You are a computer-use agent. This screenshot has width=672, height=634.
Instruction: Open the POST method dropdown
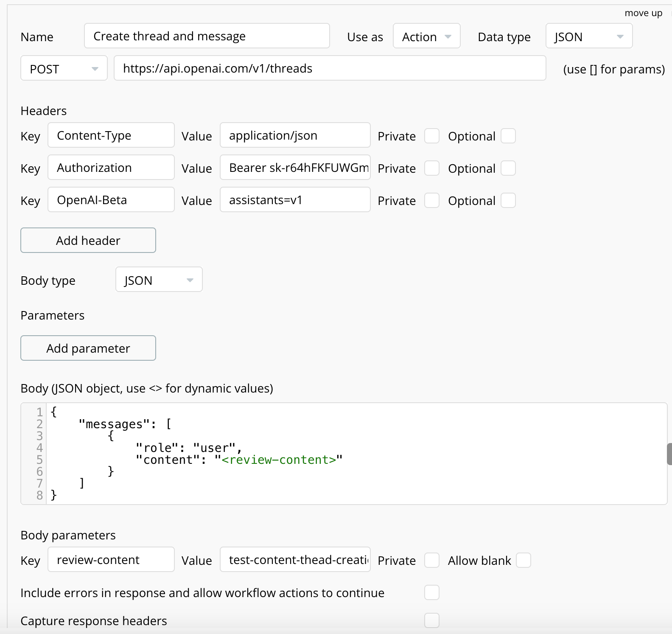pos(64,69)
